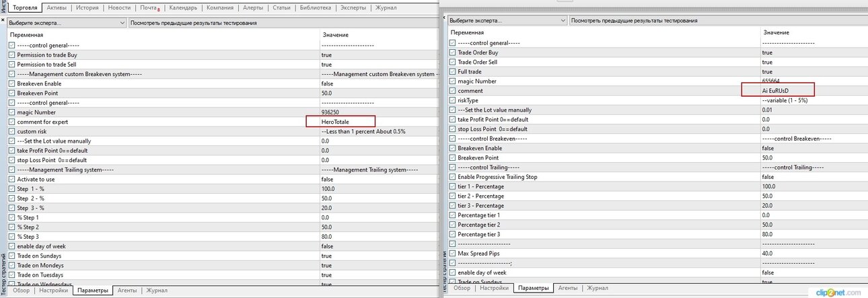
Task: Open Агенты tab in right window
Action: coord(567,288)
